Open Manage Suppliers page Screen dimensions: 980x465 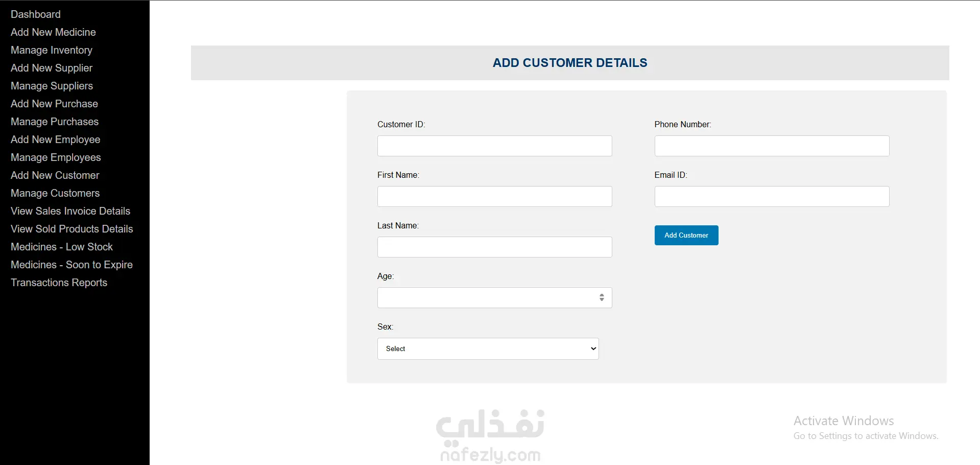coord(52,86)
